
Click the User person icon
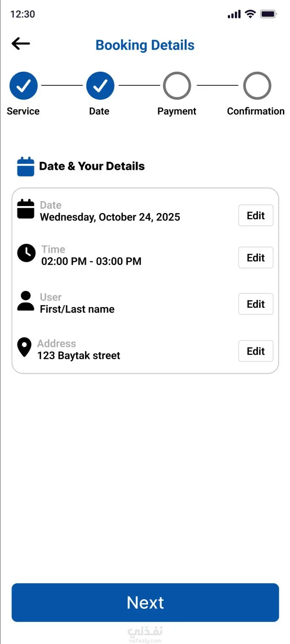tap(26, 301)
